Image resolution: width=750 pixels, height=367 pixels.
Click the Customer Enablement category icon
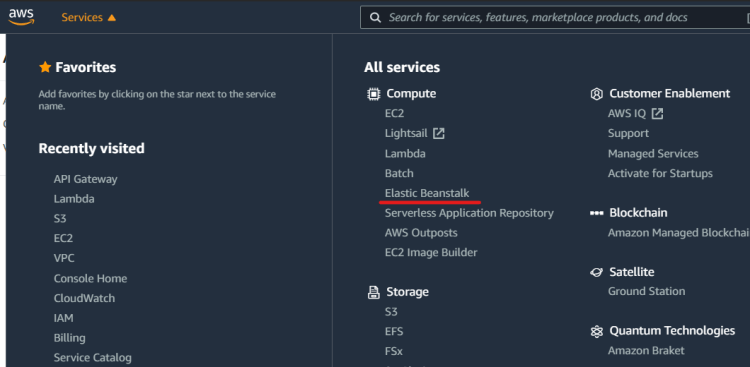(x=596, y=94)
